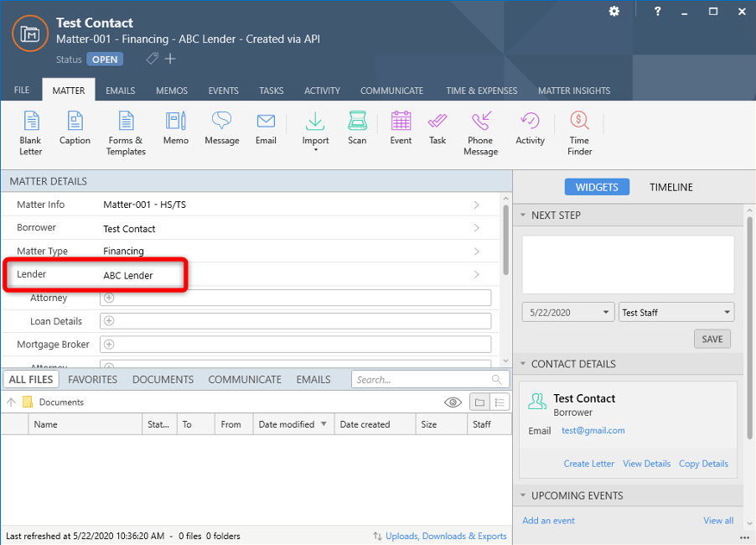This screenshot has height=545, width=756.
Task: Click the Next Step text box
Action: click(628, 264)
